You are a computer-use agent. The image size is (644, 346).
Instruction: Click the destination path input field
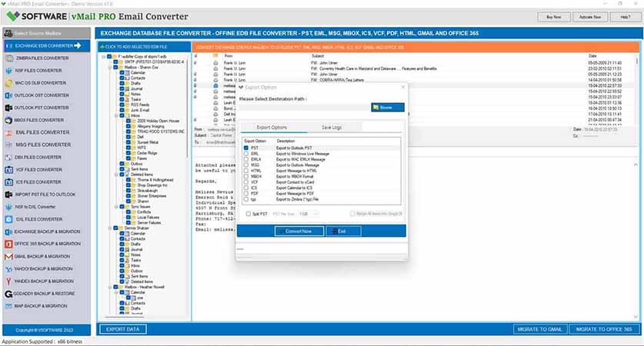[305, 108]
